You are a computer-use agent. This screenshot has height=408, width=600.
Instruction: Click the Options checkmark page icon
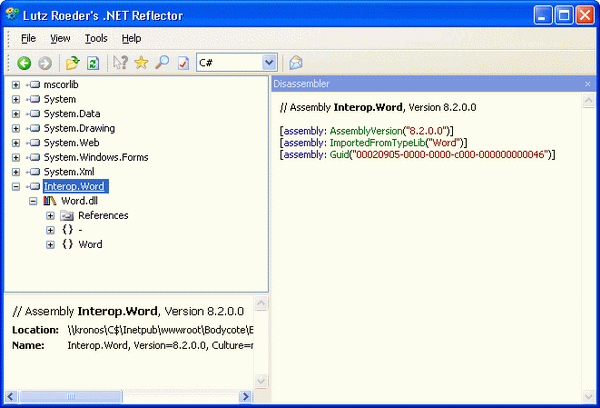pos(183,63)
